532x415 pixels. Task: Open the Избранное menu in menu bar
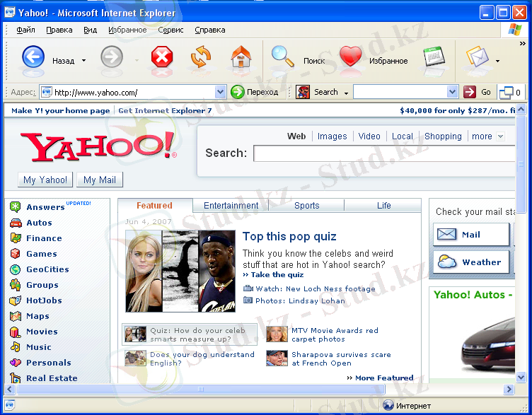pos(127,30)
